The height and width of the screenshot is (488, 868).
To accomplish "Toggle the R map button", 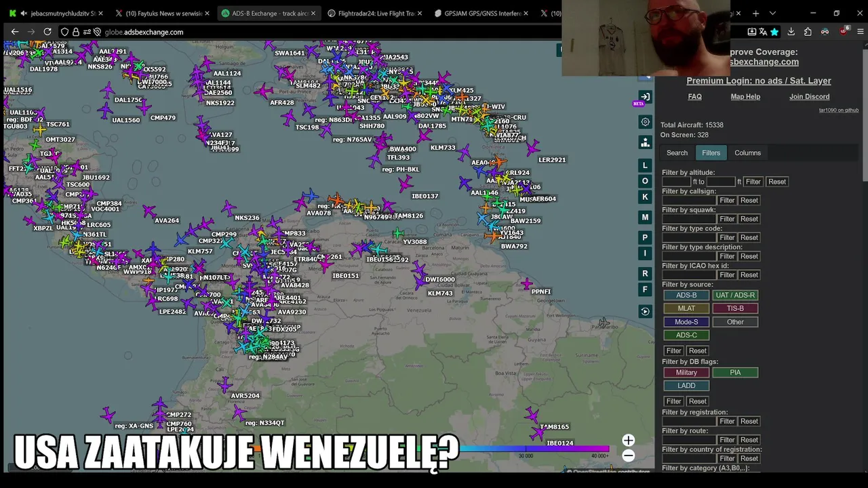I will point(645,274).
